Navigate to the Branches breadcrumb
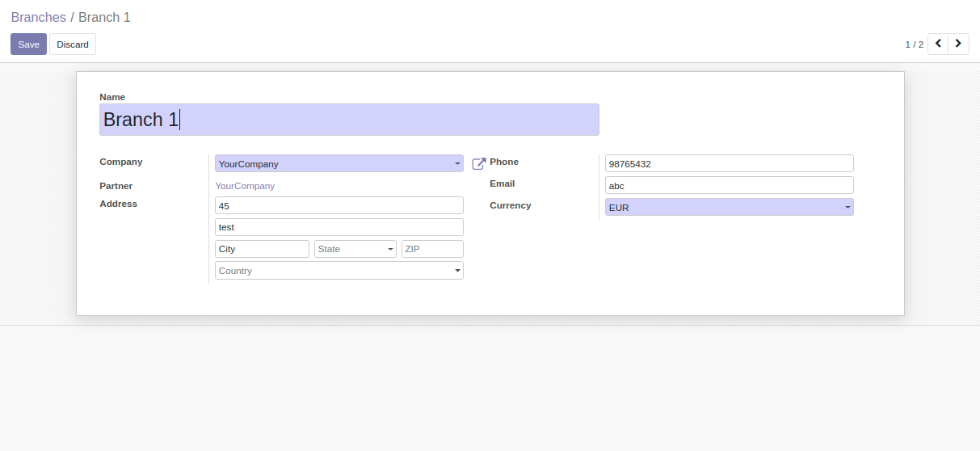Screen dimensions: 980x451 tap(38, 17)
